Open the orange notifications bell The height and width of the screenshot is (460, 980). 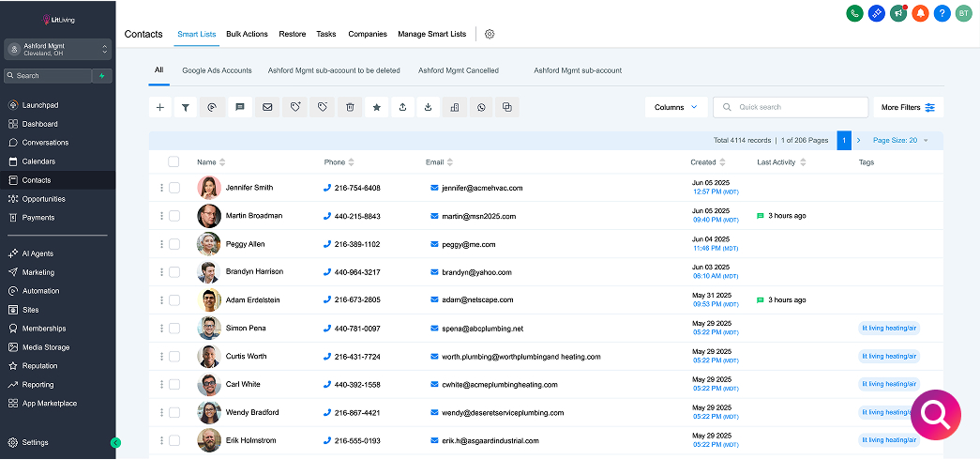920,13
